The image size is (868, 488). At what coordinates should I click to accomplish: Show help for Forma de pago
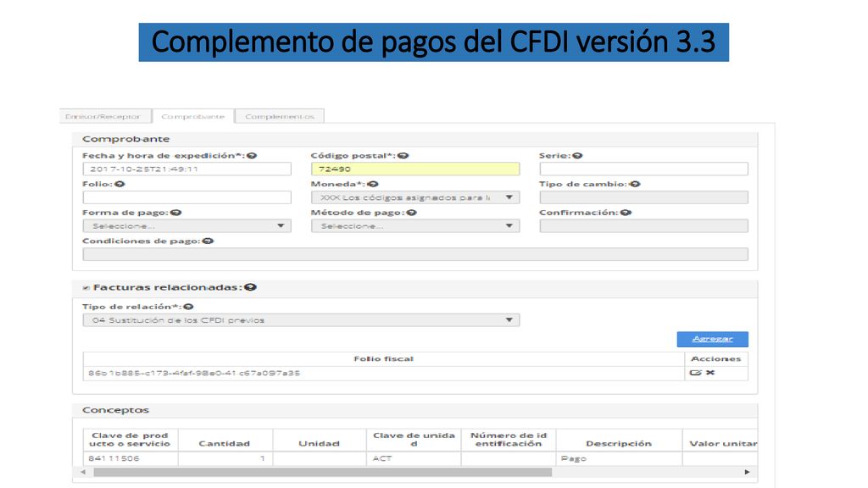pyautogui.click(x=176, y=213)
